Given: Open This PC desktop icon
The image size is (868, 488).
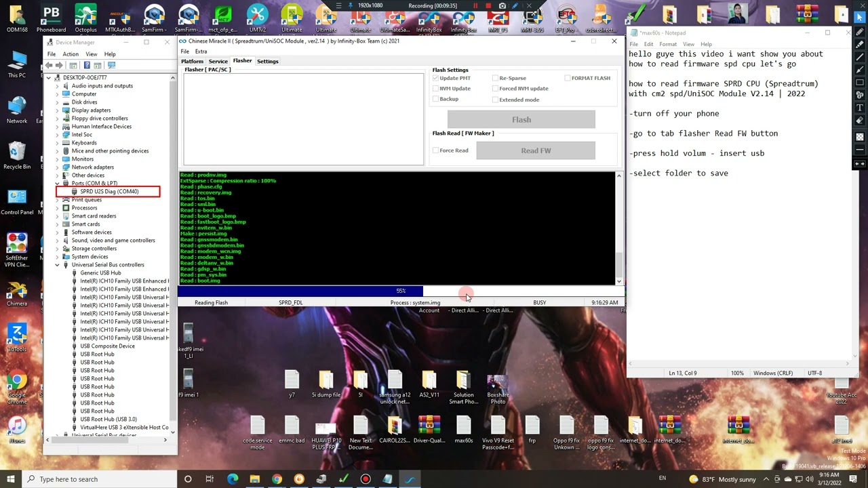Looking at the screenshot, I should (17, 64).
